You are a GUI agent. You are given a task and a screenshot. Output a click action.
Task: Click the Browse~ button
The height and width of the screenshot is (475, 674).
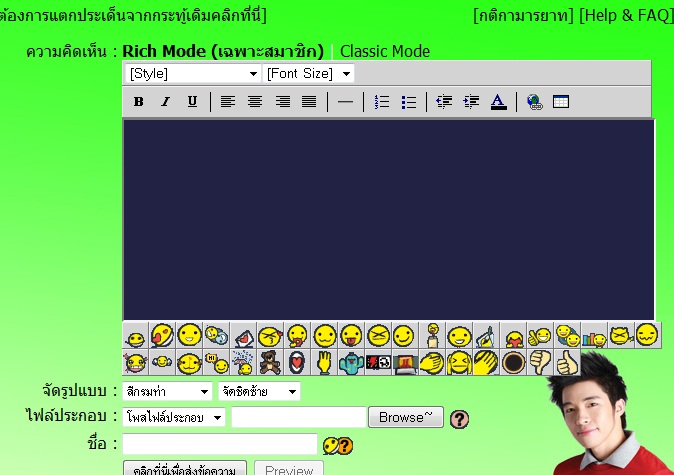click(x=406, y=417)
